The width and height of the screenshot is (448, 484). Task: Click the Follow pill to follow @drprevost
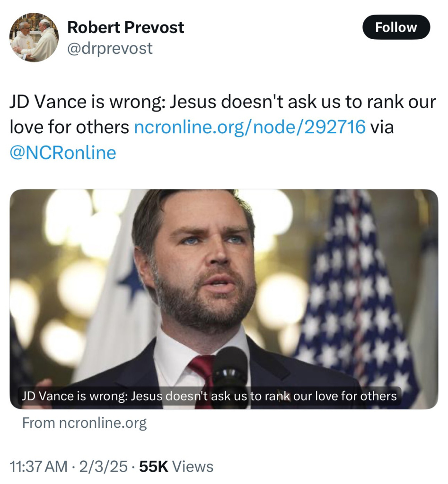point(396,27)
